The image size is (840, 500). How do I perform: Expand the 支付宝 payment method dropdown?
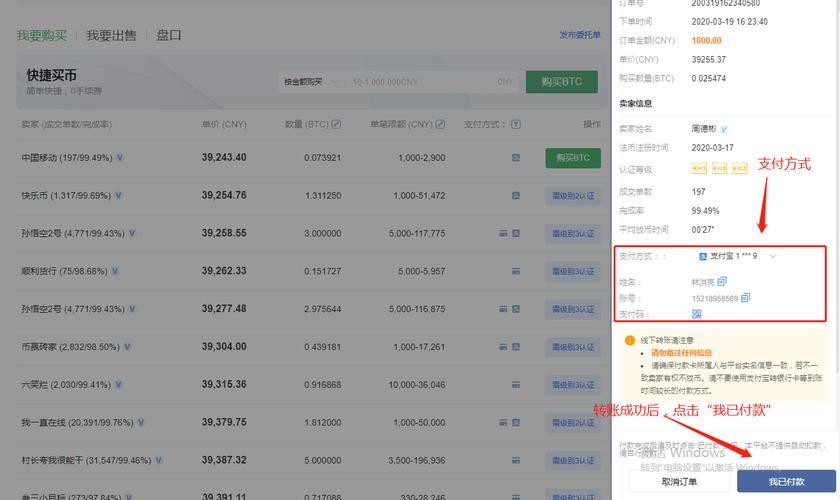pos(773,256)
